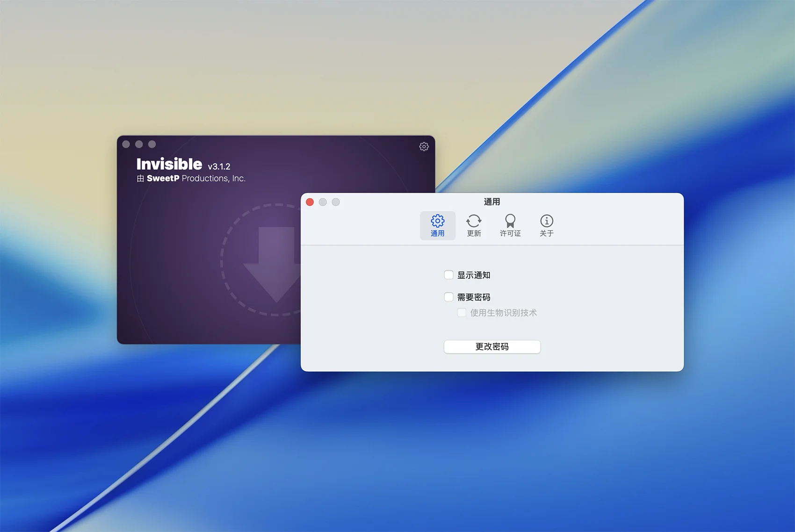The image size is (795, 532).
Task: Enable the 显示通知 checkbox
Action: click(448, 275)
